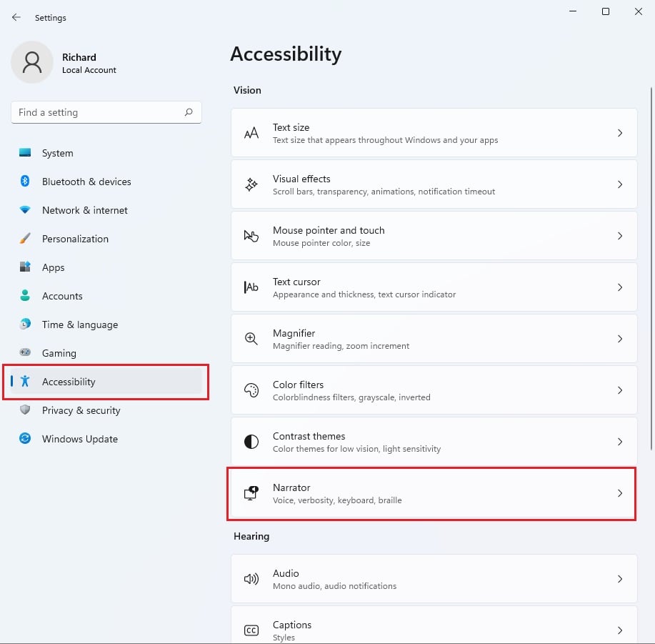Click the Narrator screen icon
The height and width of the screenshot is (644, 655).
[251, 493]
